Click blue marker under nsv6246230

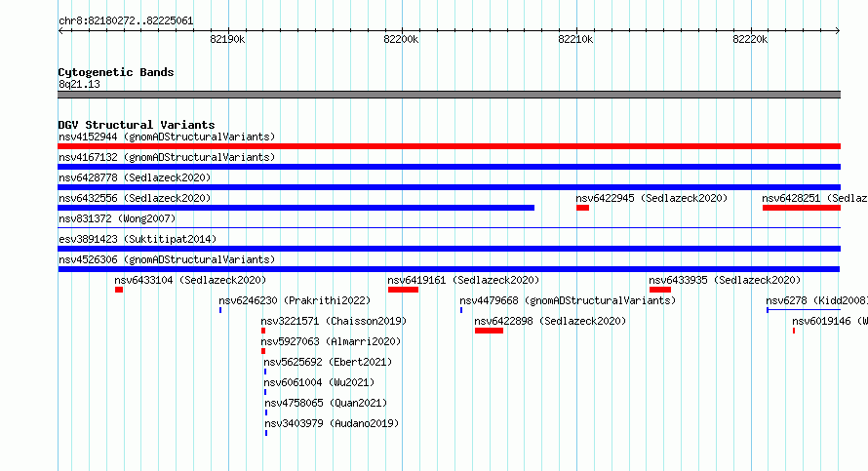pos(220,310)
